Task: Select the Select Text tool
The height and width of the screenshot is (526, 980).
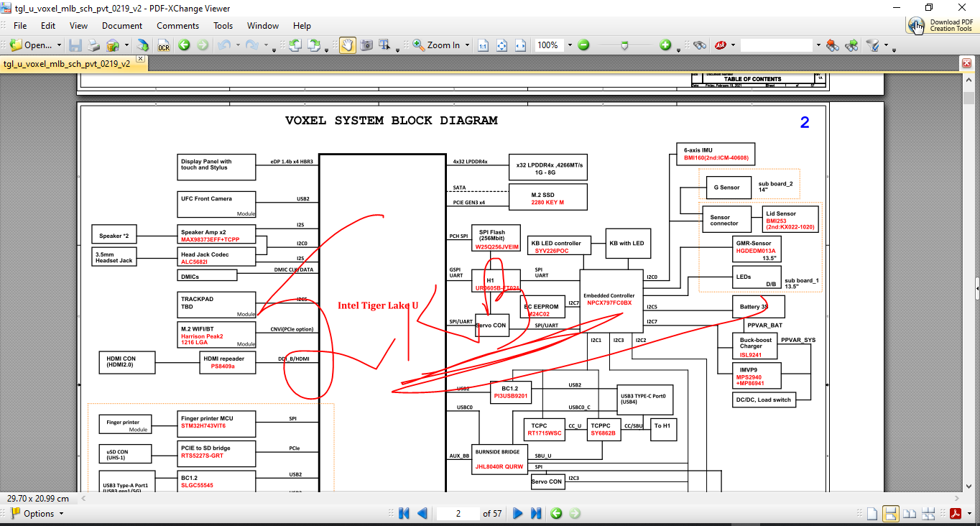Action: click(384, 45)
